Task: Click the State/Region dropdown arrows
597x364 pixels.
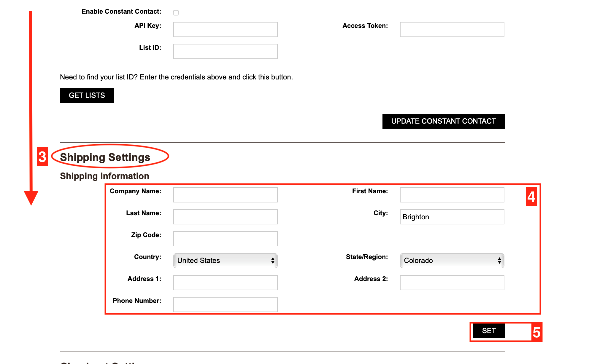Action: (x=499, y=261)
